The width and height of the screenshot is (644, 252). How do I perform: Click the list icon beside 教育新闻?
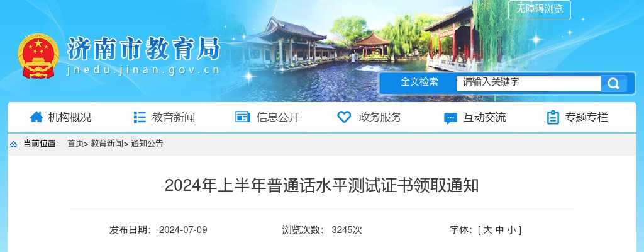coord(140,117)
